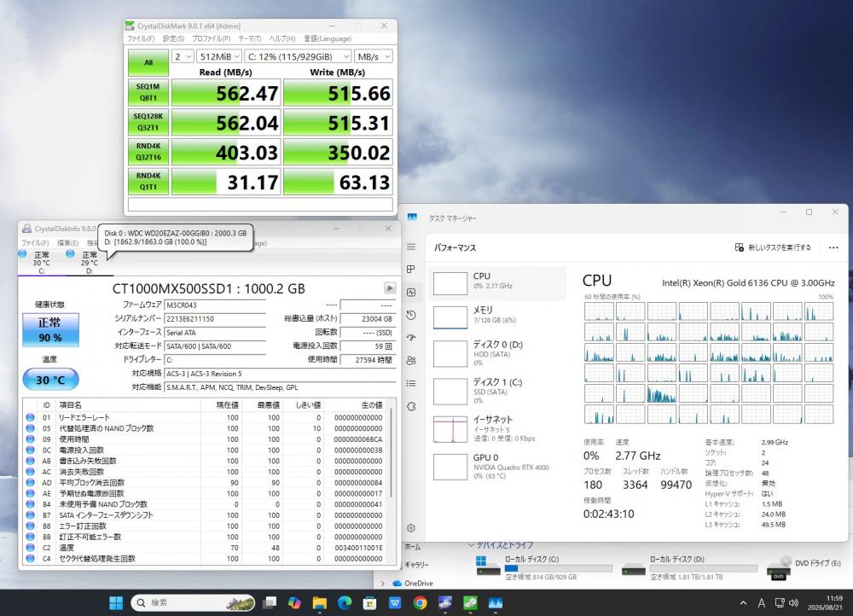Screen dimensions: 853x616
Task: Select SMART row AD 平均ブロック消去回数
Action: (206, 483)
